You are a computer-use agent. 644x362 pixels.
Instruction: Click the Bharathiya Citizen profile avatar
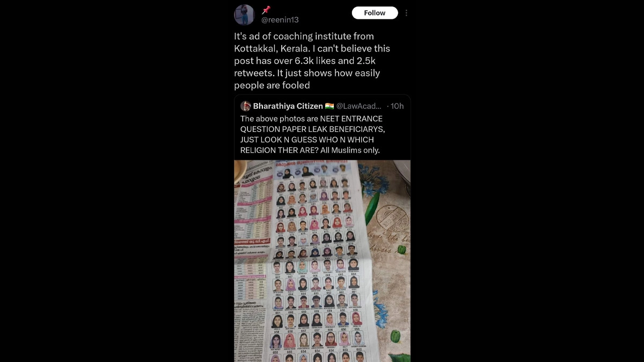point(246,106)
